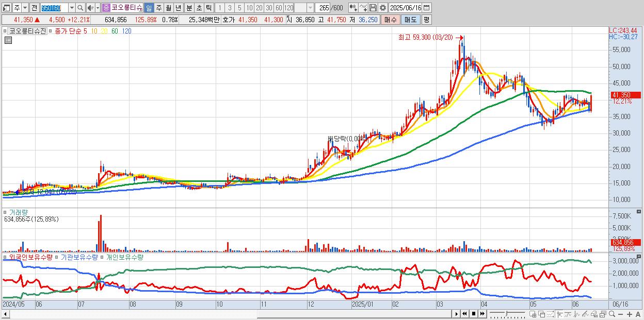
Task: Click the trend line drawing icon at bottom
Action: (568, 314)
